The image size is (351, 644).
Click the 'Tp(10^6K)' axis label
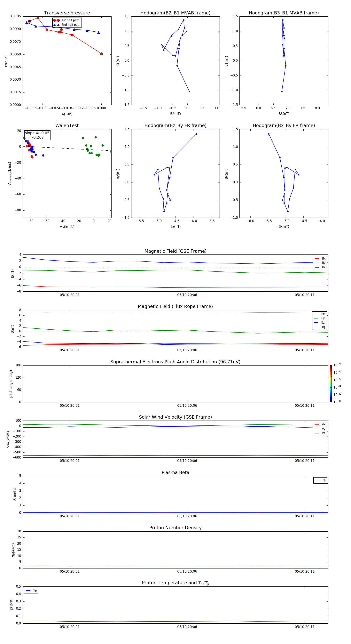(11, 605)
